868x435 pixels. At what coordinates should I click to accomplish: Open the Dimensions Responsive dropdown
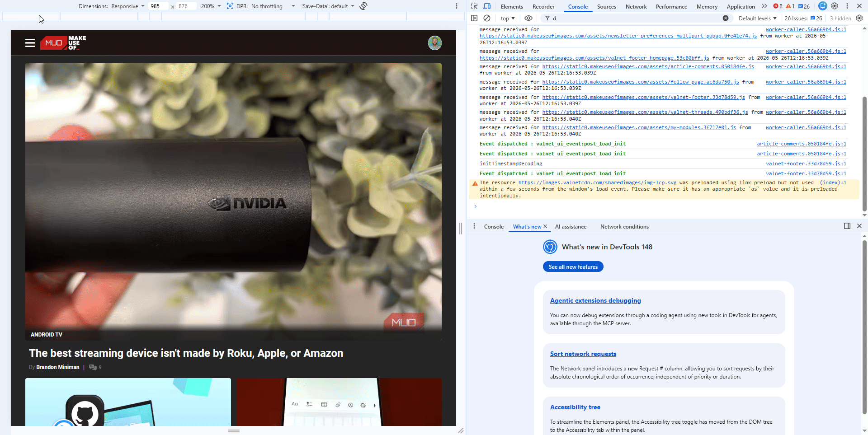(128, 6)
